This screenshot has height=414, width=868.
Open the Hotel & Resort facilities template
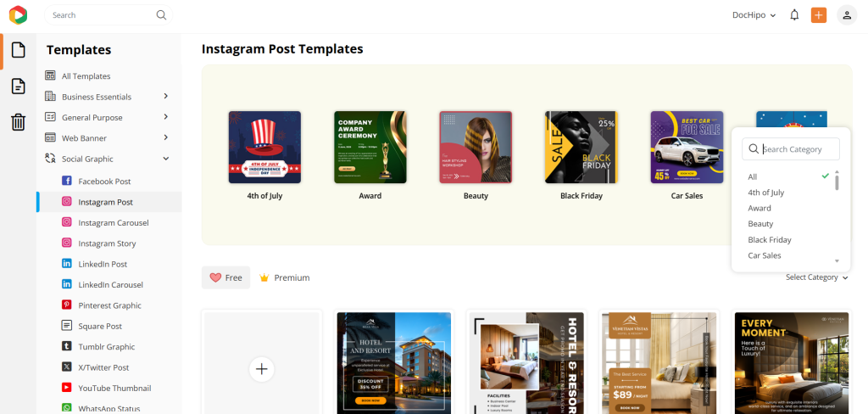tap(526, 362)
